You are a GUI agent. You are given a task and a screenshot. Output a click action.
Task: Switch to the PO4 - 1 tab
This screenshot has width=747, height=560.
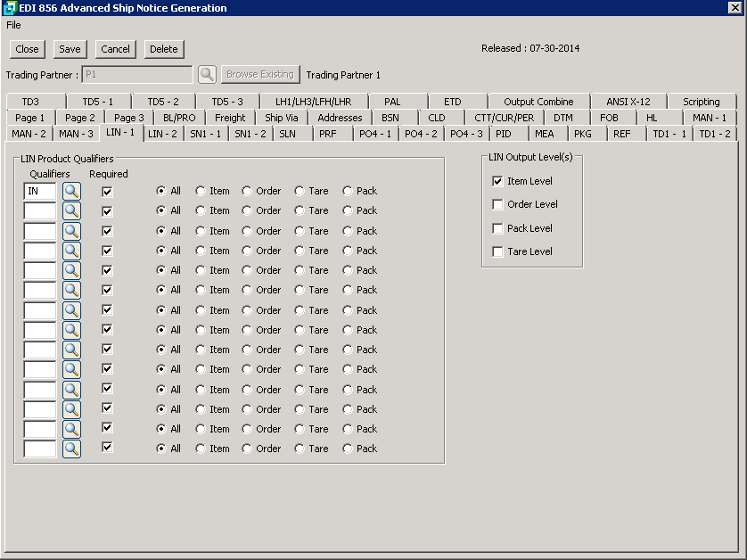click(374, 134)
